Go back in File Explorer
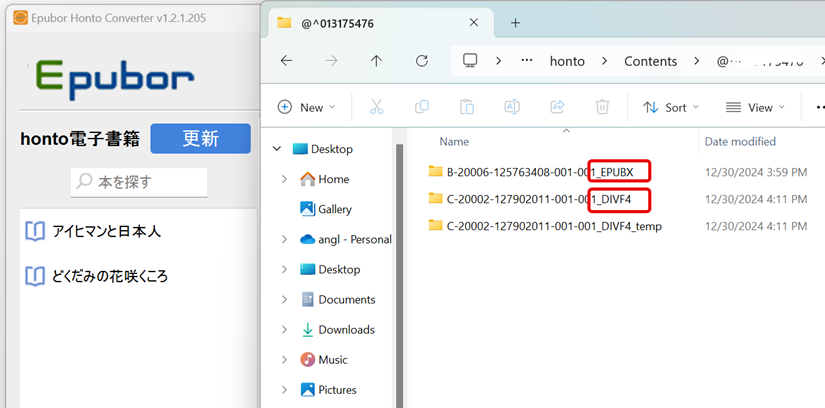 click(286, 61)
